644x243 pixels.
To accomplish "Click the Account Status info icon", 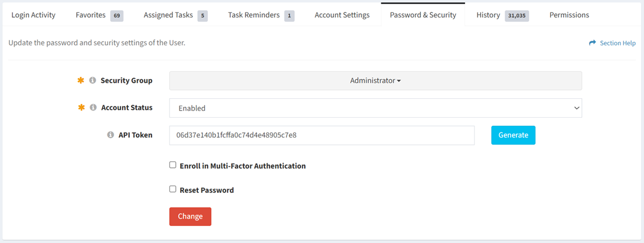I will 93,108.
